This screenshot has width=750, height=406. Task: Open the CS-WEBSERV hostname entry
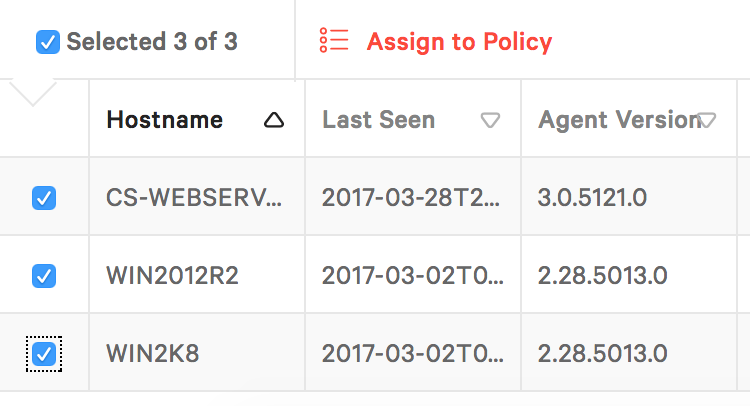pos(194,198)
